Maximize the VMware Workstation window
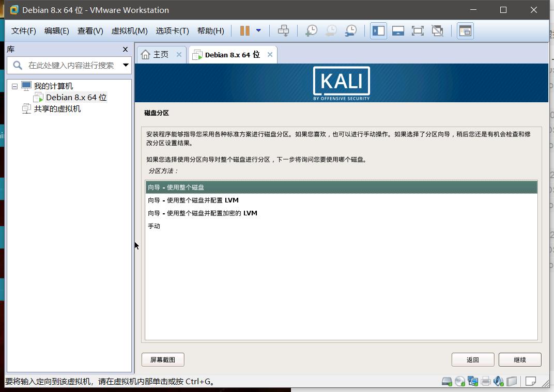 tap(503, 10)
